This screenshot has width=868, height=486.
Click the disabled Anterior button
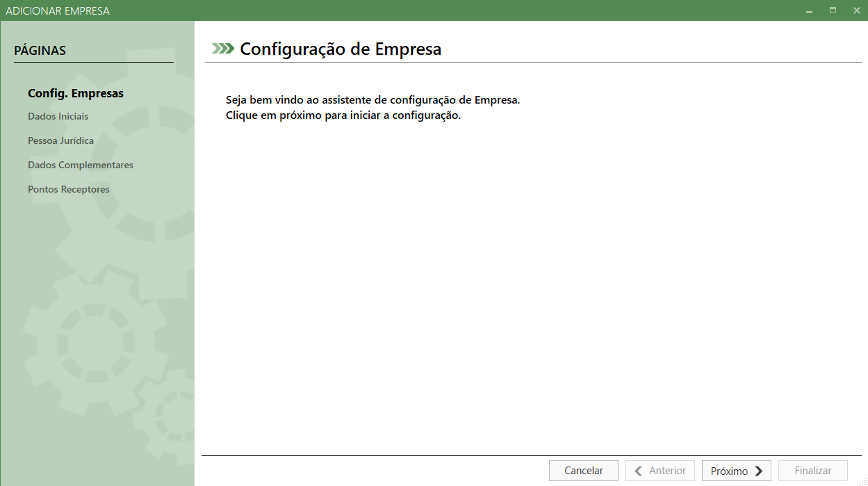tap(660, 471)
